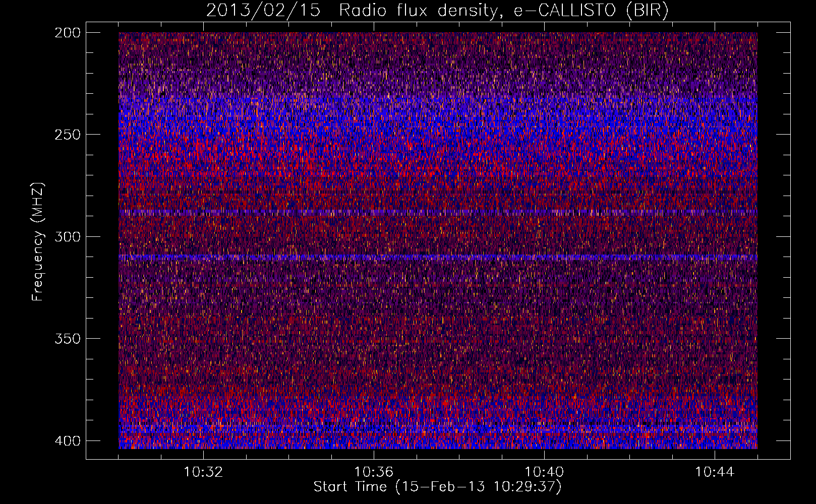Click the 250 frequency tick label
816x504 pixels.
tap(67, 135)
